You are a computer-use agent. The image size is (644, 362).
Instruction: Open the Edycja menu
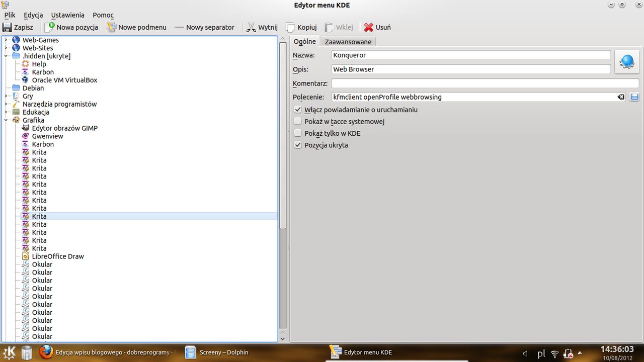coord(33,15)
